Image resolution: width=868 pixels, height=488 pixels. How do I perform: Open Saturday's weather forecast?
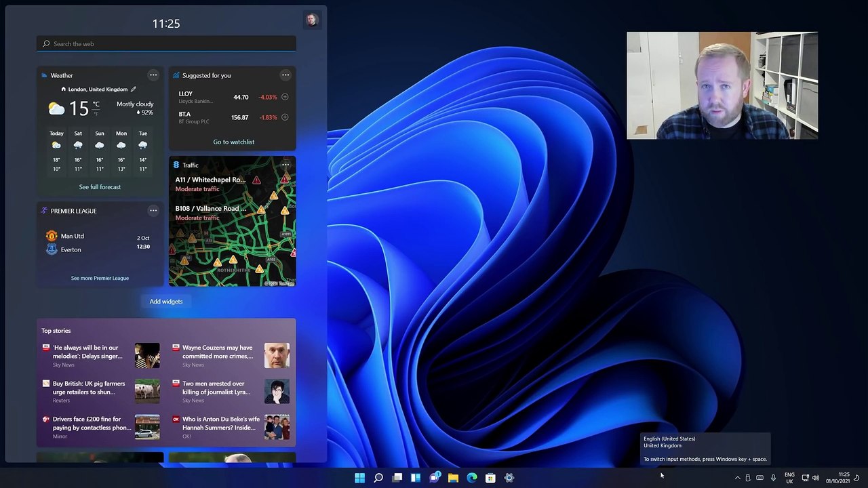click(78, 151)
